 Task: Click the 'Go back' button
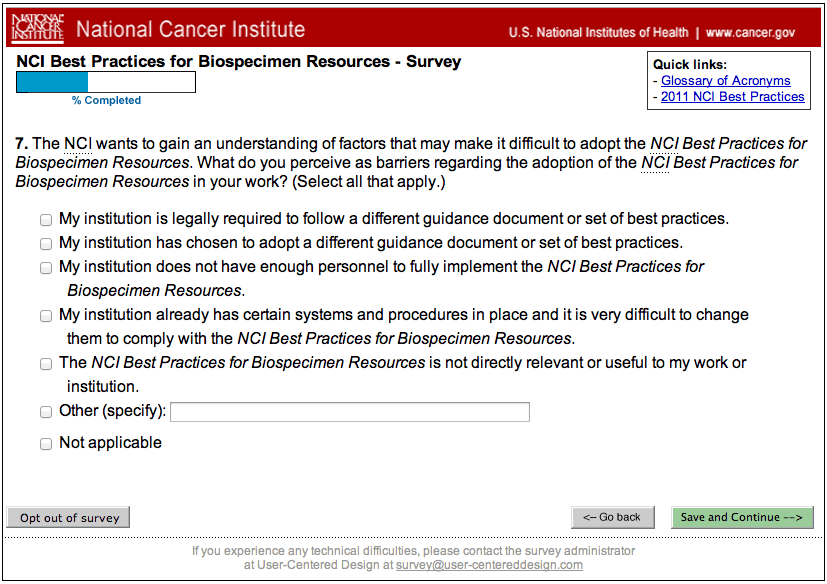coord(613,517)
